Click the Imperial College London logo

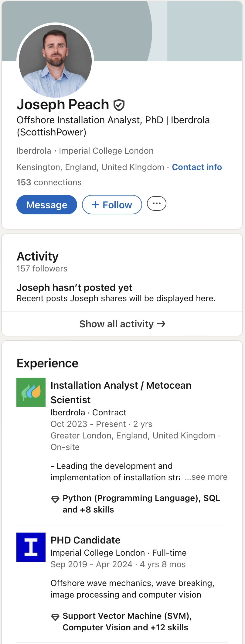click(x=31, y=547)
